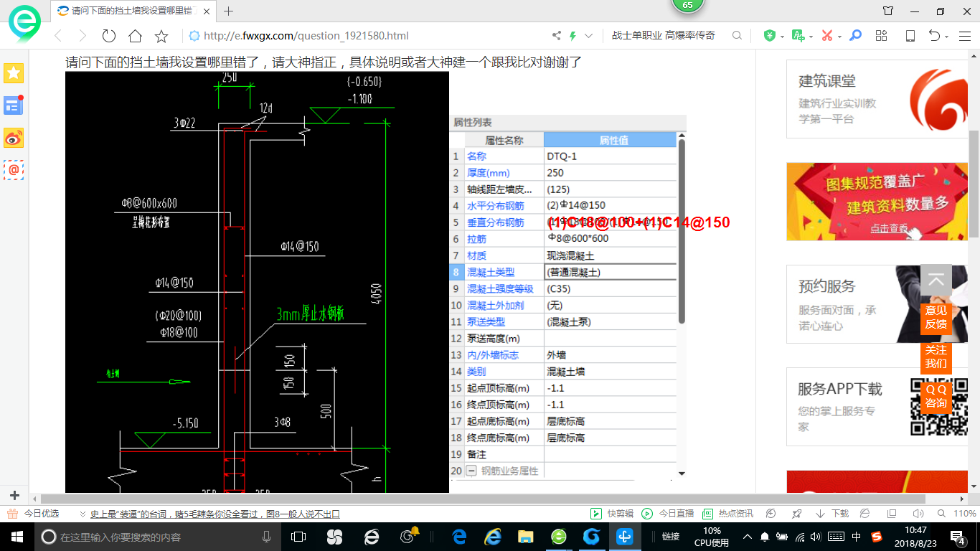Open 热点资讯 in status bar
The width and height of the screenshot is (980, 551).
pyautogui.click(x=727, y=514)
